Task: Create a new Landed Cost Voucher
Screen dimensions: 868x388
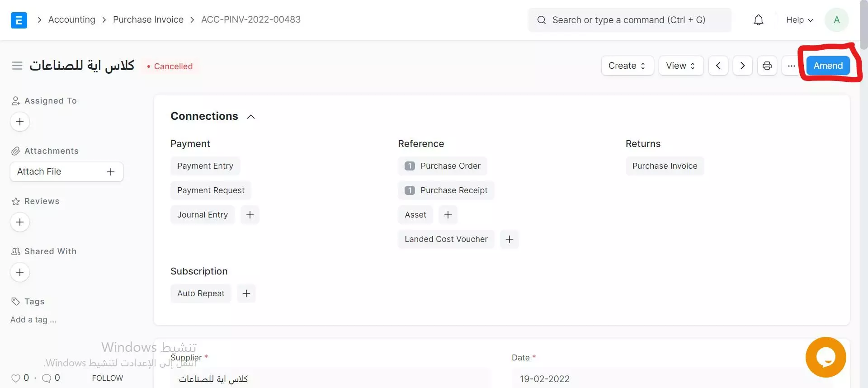Action: tap(509, 239)
